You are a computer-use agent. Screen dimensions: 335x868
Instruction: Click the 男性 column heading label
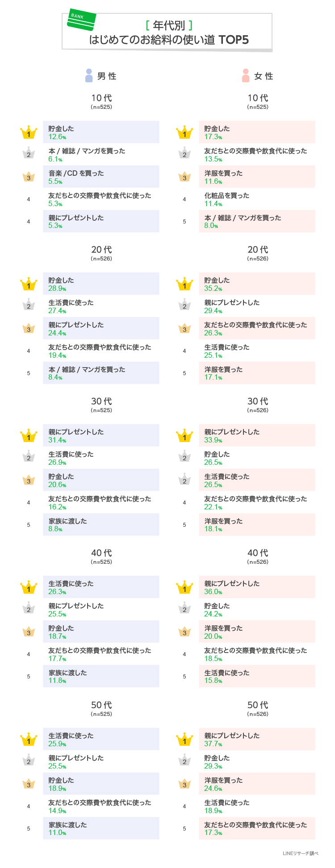[x=107, y=76]
